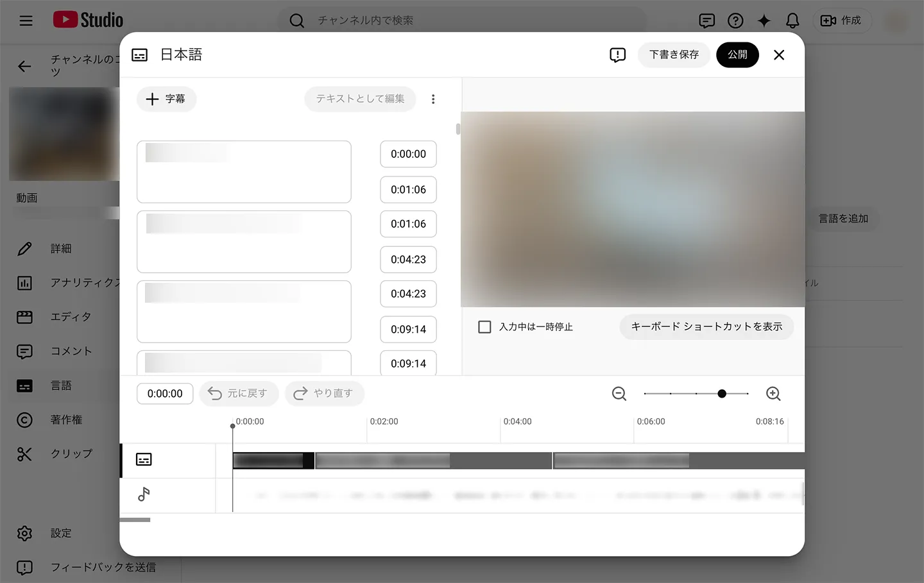Viewport: 924px width, 583px height.
Task: Click フィードバックを送信 in sidebar
Action: [x=87, y=567]
